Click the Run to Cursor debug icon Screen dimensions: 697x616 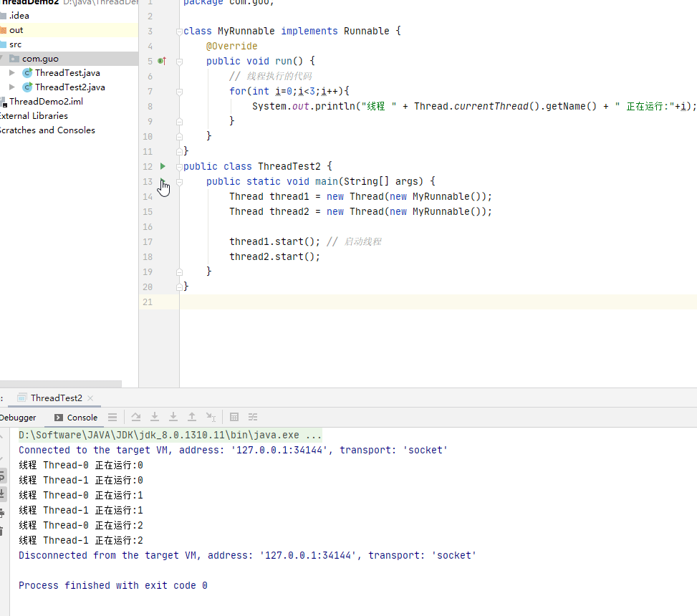[211, 417]
